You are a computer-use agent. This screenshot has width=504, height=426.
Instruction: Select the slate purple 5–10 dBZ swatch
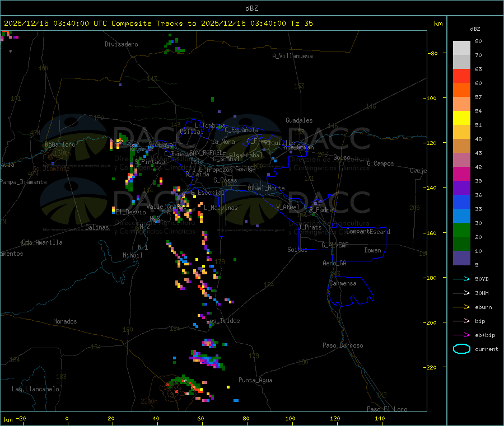click(461, 258)
